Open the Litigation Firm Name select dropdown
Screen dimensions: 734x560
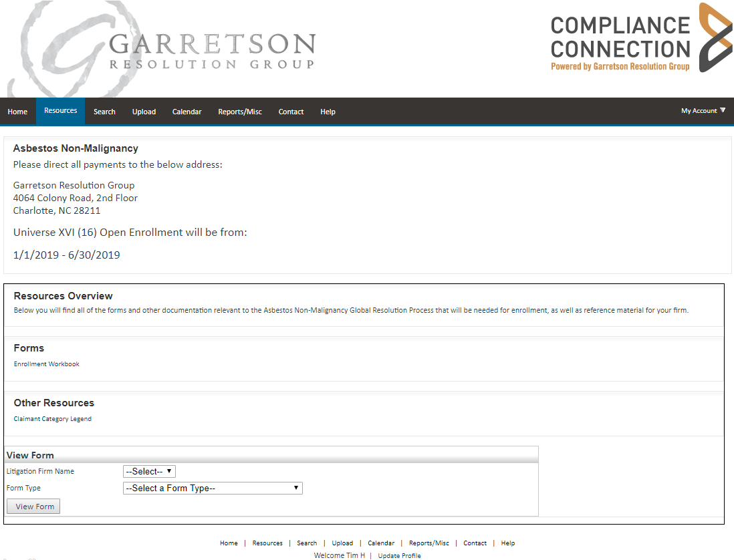tap(149, 472)
